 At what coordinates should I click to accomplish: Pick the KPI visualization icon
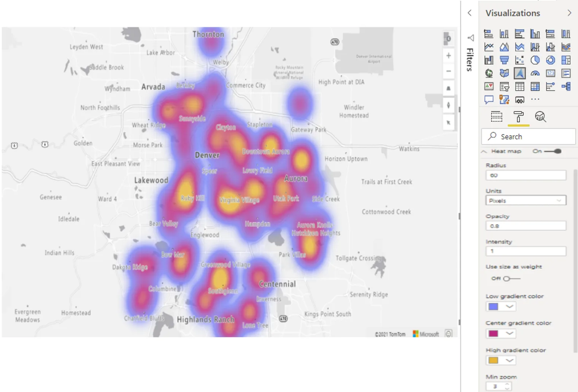[x=489, y=86]
